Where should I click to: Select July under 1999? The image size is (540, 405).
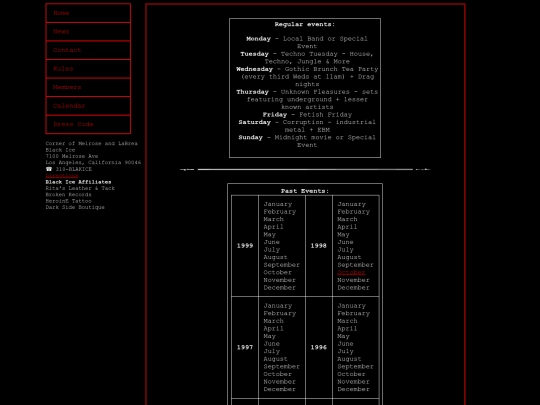(x=271, y=250)
